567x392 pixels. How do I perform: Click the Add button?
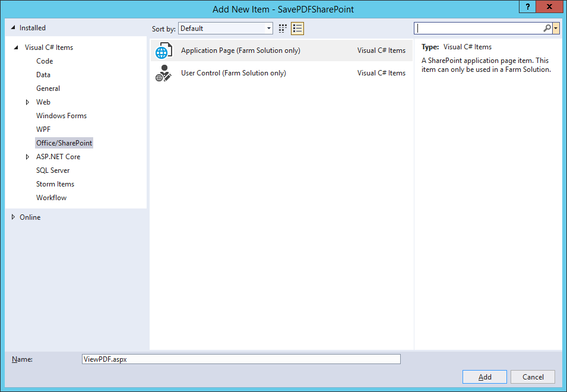[x=484, y=377]
